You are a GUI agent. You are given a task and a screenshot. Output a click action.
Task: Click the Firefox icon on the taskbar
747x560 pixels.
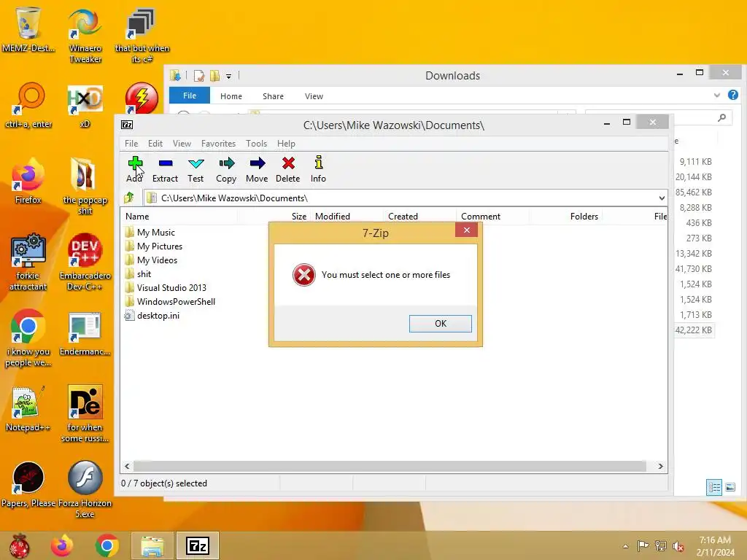(63, 545)
